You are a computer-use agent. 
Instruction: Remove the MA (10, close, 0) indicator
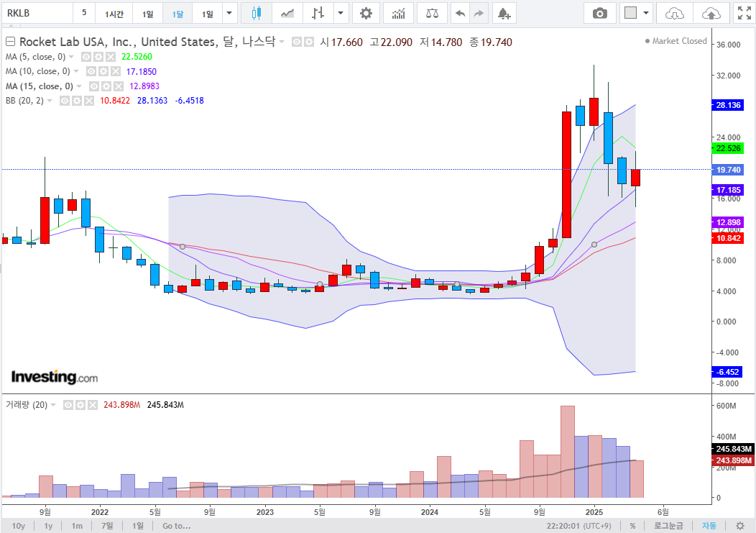pos(116,71)
